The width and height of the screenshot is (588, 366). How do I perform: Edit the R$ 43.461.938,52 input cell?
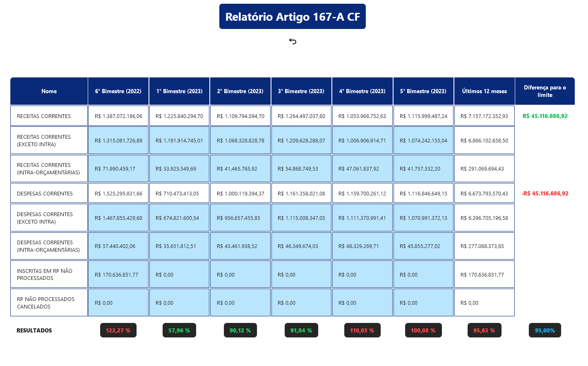(x=240, y=246)
